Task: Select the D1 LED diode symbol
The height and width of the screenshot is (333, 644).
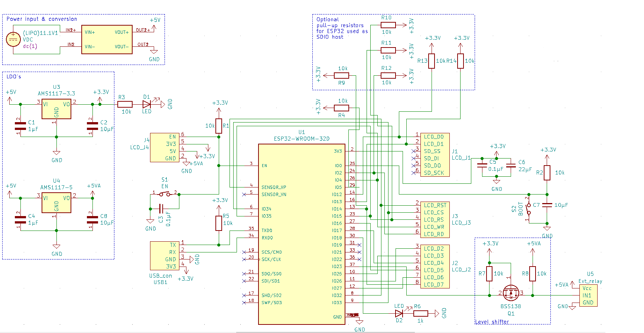Action: [147, 105]
